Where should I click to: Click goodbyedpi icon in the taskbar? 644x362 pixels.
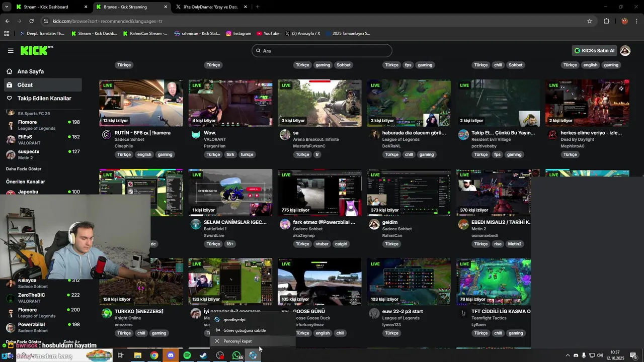(253, 355)
